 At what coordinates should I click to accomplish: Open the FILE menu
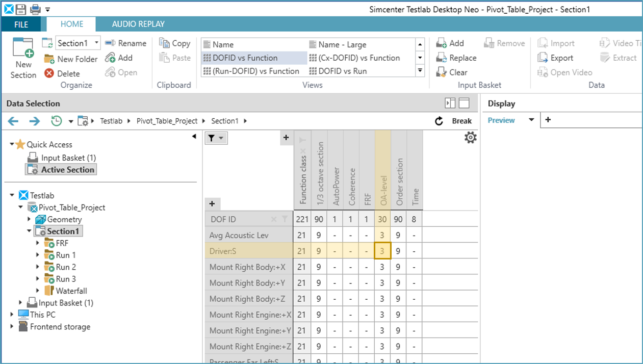coord(21,24)
